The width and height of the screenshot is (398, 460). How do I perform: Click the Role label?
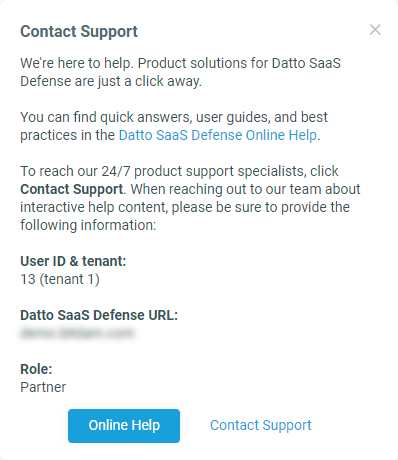36,369
